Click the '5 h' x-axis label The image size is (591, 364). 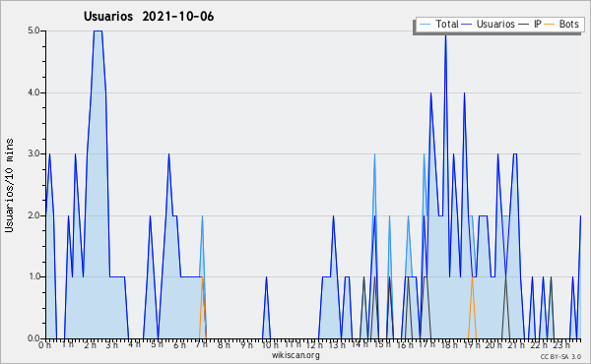click(158, 344)
